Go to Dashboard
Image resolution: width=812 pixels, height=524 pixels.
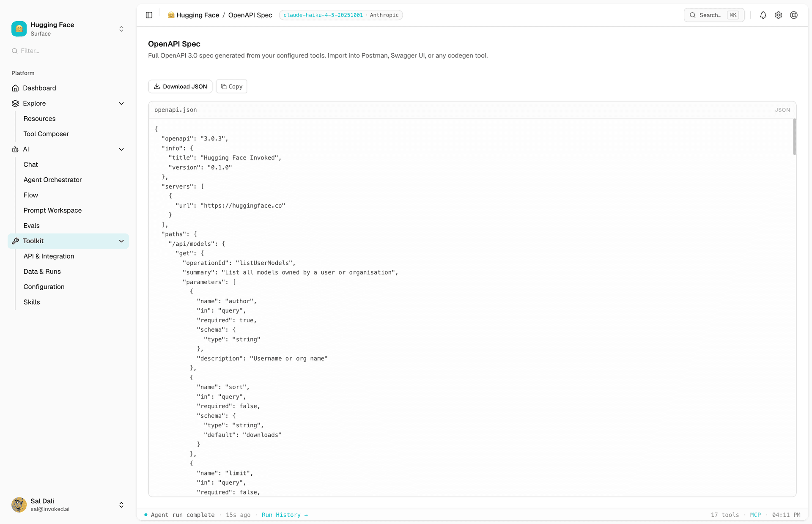click(x=39, y=88)
